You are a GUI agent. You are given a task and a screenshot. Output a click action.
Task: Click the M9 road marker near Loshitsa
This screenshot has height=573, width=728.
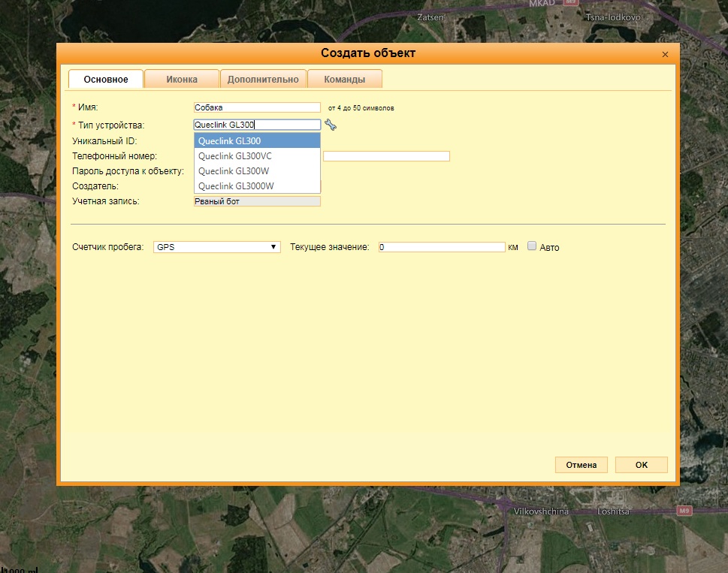point(683,511)
